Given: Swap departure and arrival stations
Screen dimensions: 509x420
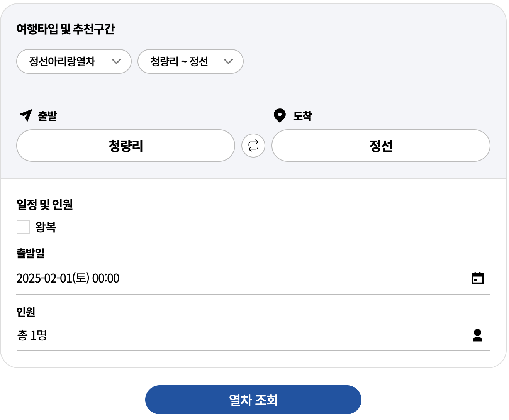Looking at the screenshot, I should (253, 146).
